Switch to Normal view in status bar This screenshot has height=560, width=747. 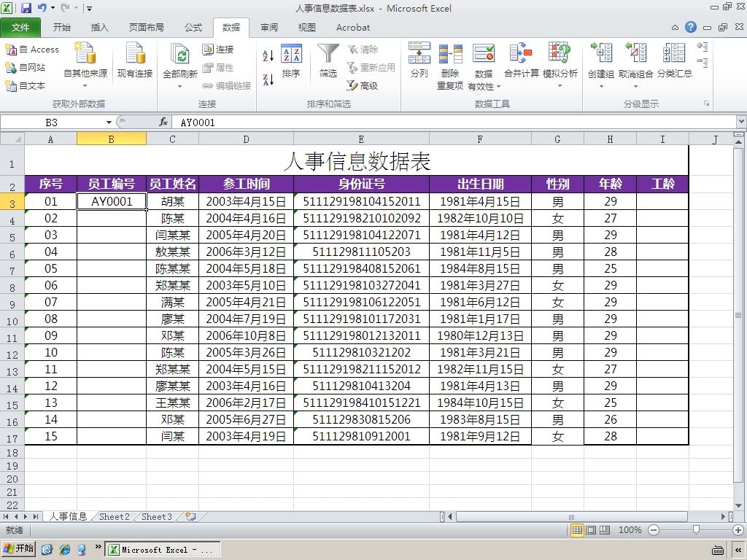(x=578, y=530)
